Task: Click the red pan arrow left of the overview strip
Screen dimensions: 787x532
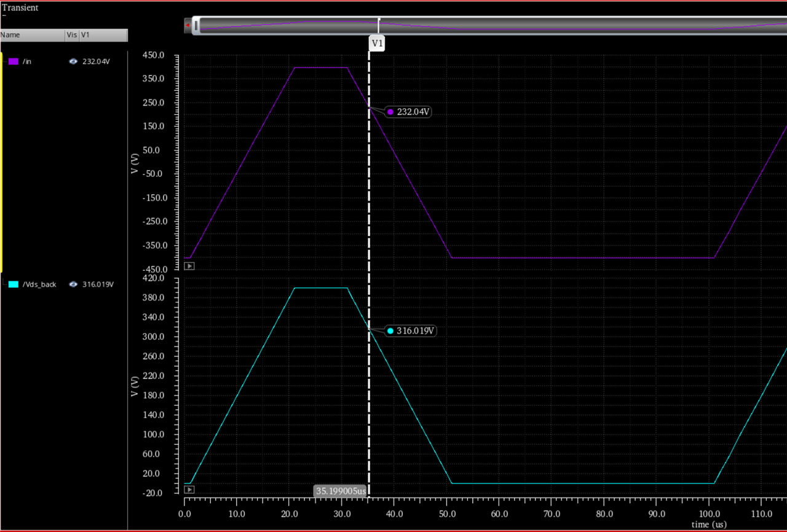Action: (x=187, y=25)
